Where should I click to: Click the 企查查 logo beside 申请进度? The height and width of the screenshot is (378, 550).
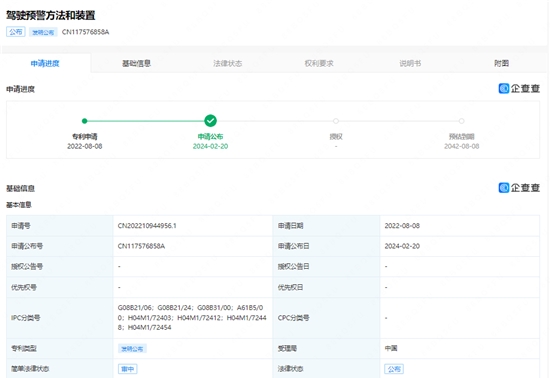click(519, 88)
